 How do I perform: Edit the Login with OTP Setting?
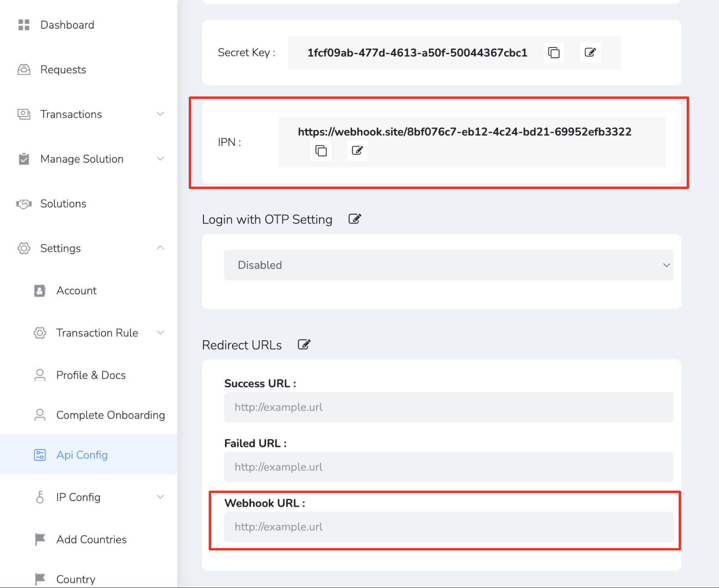click(x=355, y=219)
